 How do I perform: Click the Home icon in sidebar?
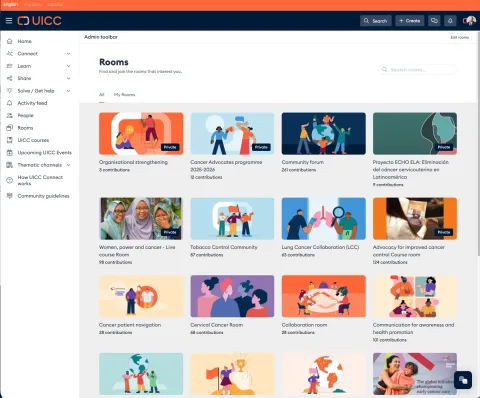point(10,41)
